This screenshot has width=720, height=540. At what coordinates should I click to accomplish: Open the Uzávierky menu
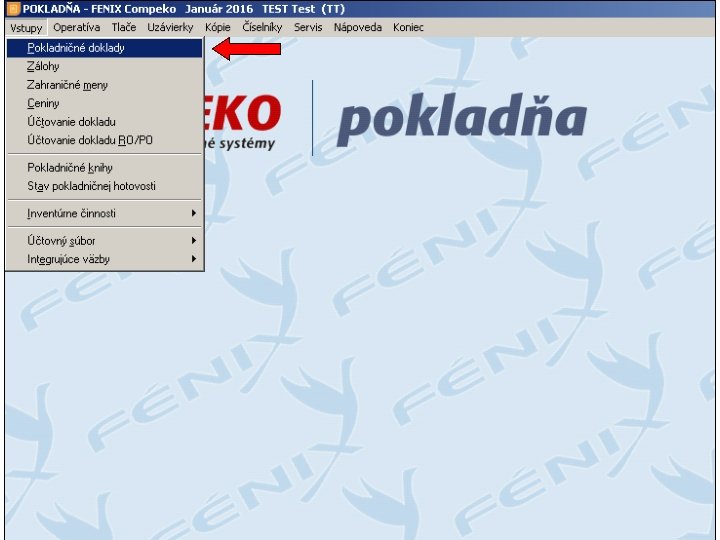click(170, 28)
